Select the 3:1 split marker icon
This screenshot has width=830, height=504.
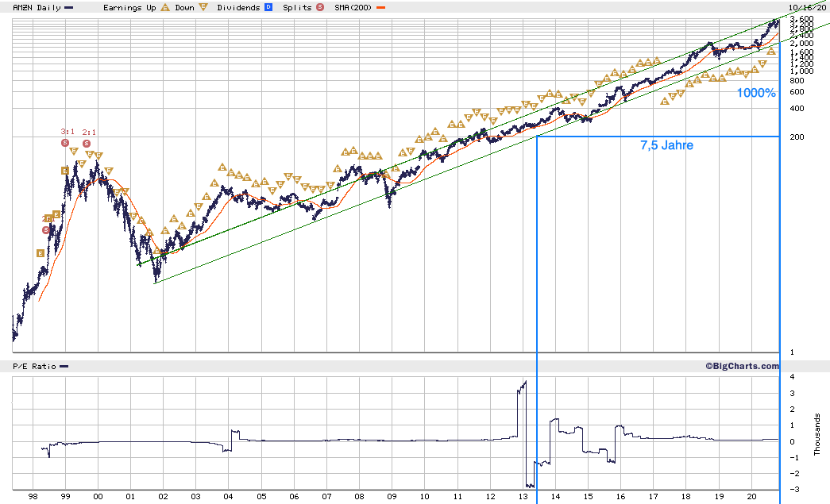(x=65, y=143)
